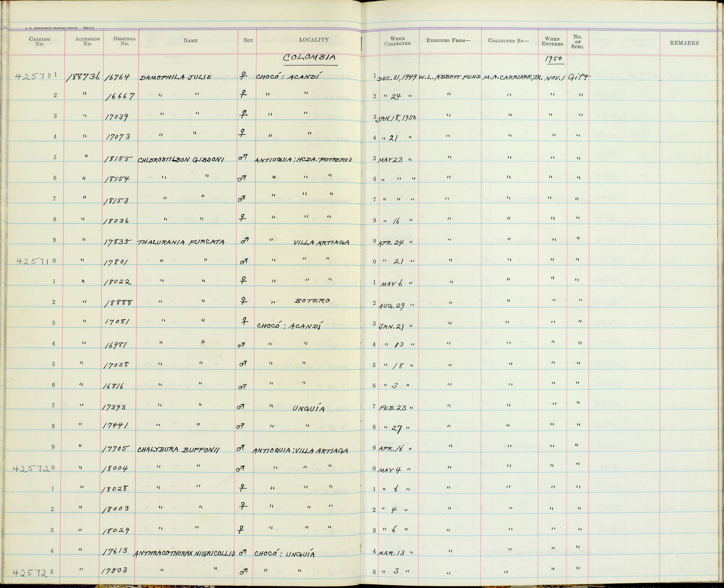The width and height of the screenshot is (724, 588).
Task: Click the date 'APR. 24'
Action: (x=390, y=243)
